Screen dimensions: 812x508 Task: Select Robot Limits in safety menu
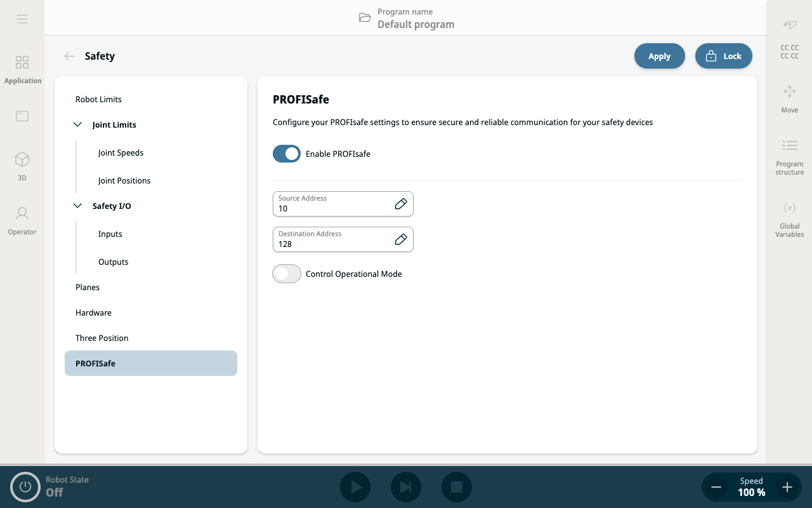(x=98, y=99)
